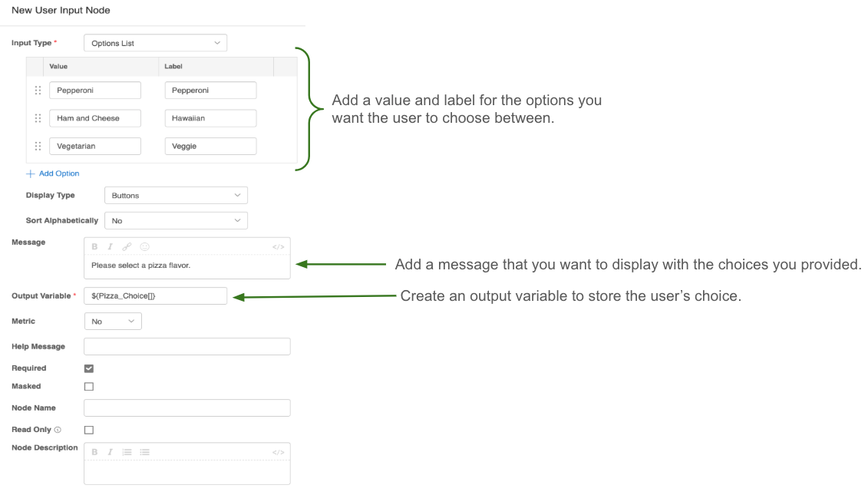868x495 pixels.
Task: Click the Node Name text field
Action: [x=186, y=408]
